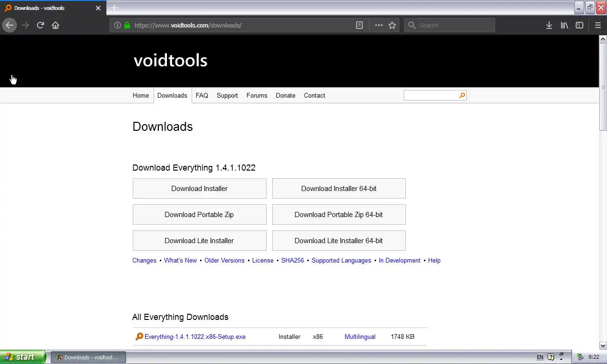Go back using the browser back arrow
The height and width of the screenshot is (364, 607).
point(9,25)
